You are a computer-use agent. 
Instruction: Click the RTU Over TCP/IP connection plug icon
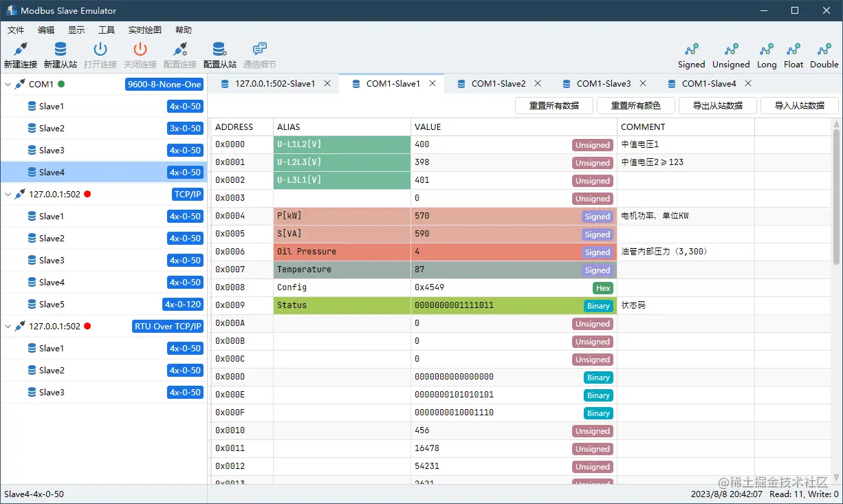[x=20, y=326]
